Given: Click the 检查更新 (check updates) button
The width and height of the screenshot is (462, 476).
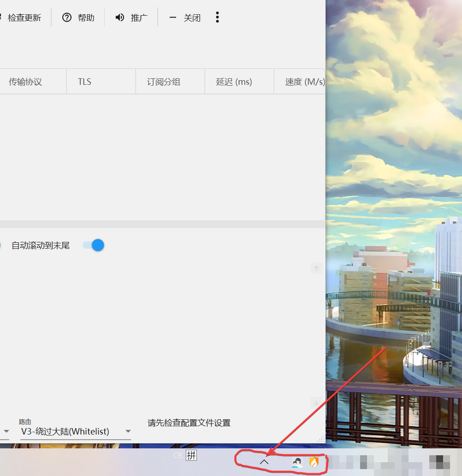Looking at the screenshot, I should click(x=23, y=18).
